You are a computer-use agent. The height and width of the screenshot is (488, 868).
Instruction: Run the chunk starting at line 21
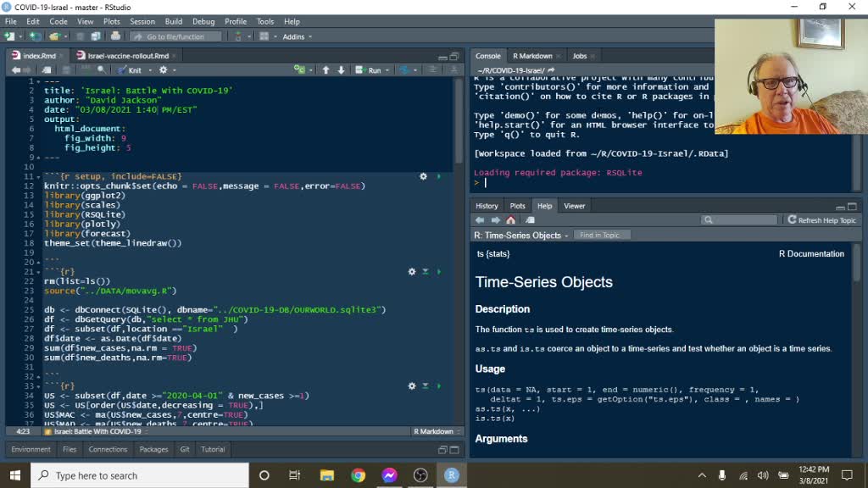click(439, 272)
